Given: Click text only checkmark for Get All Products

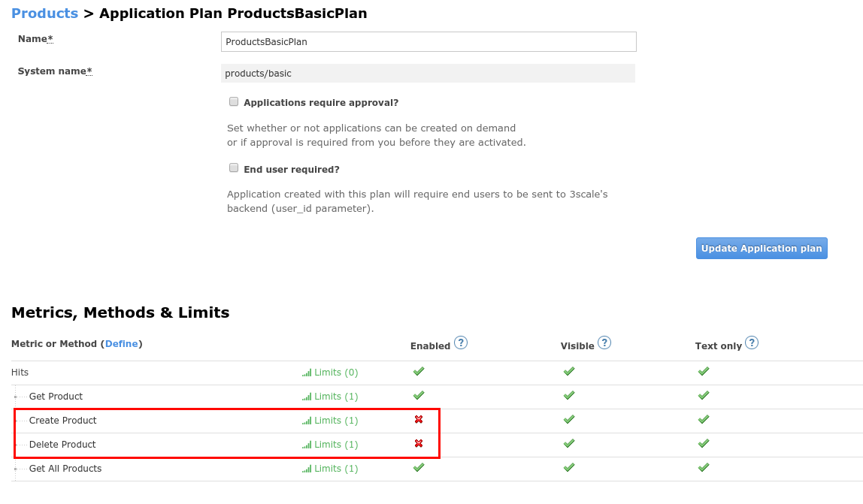Looking at the screenshot, I should [x=704, y=467].
